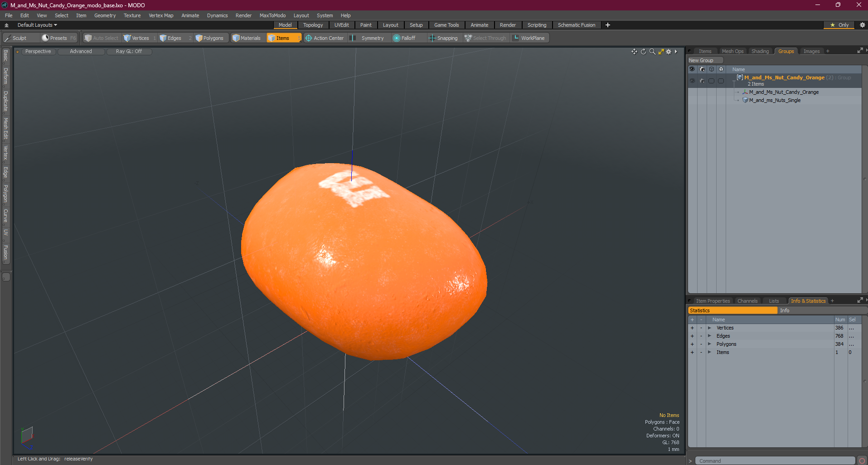This screenshot has width=868, height=465.
Task: Show the Info section button
Action: coord(822,310)
